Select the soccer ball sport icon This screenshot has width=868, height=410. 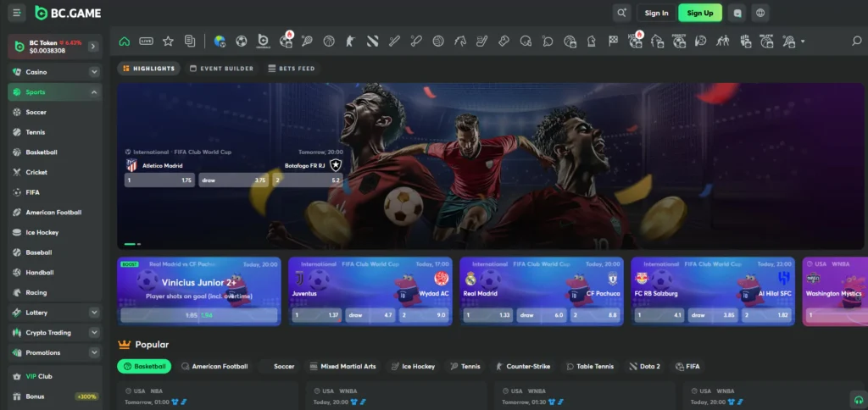pyautogui.click(x=242, y=41)
